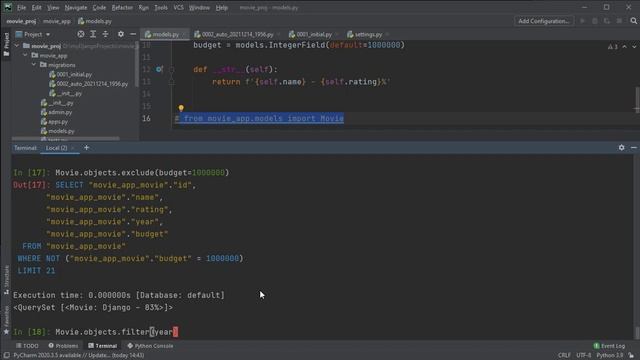The image size is (640, 360).
Task: Click the yellow intention lightbulb icon
Action: (x=181, y=108)
